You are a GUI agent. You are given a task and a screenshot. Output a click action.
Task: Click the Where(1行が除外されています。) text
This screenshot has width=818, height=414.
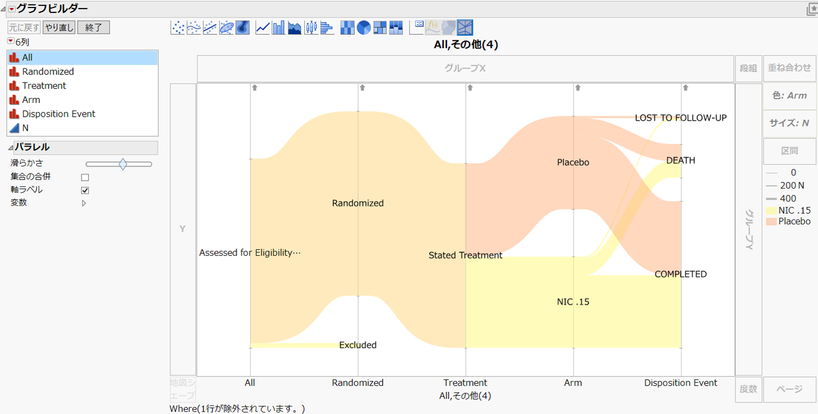point(237,409)
